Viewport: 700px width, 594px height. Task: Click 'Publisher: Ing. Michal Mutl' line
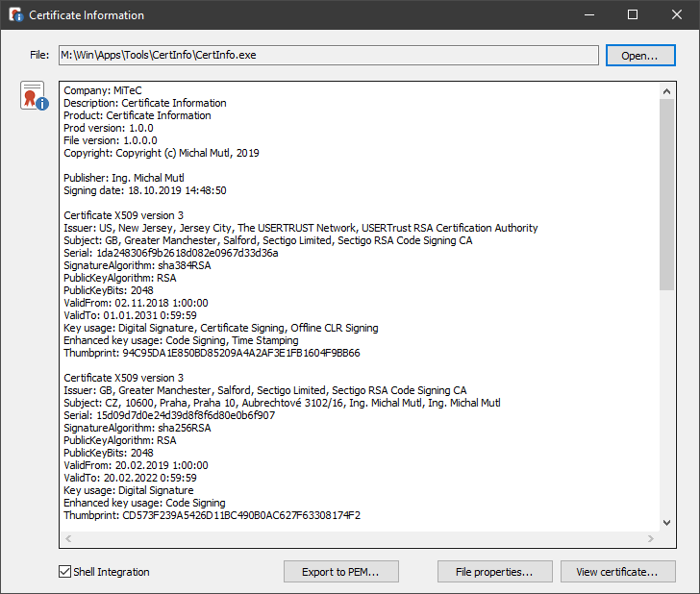coord(124,178)
